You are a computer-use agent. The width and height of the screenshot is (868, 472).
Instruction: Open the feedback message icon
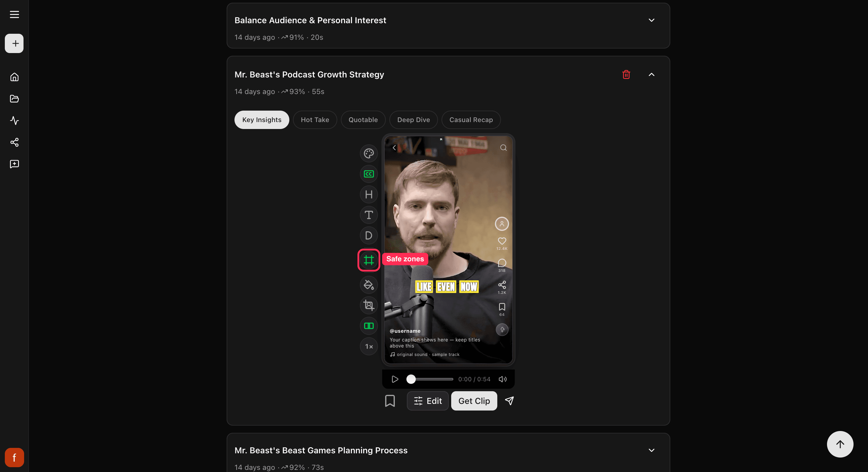coord(14,164)
